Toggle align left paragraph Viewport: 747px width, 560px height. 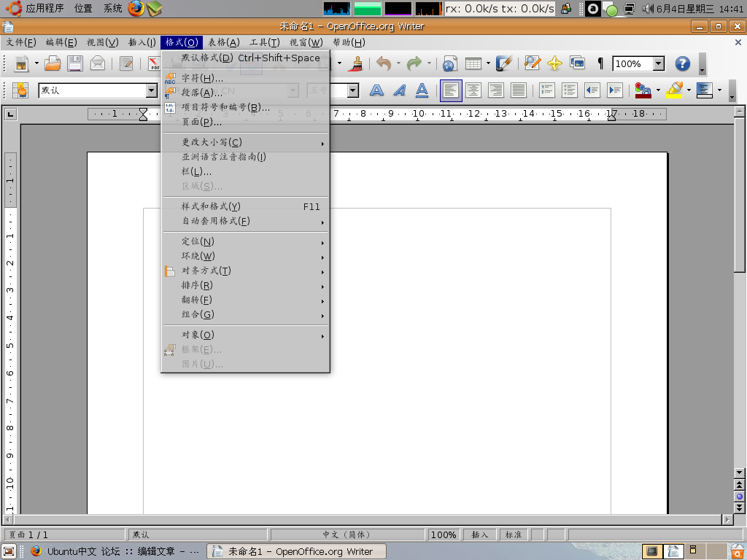[x=451, y=90]
